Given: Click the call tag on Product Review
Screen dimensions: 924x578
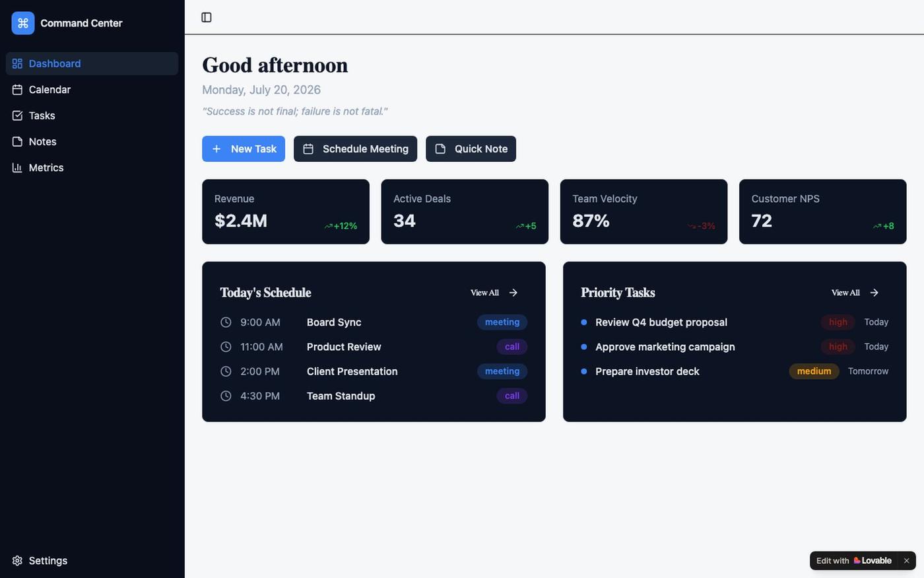Looking at the screenshot, I should point(512,347).
